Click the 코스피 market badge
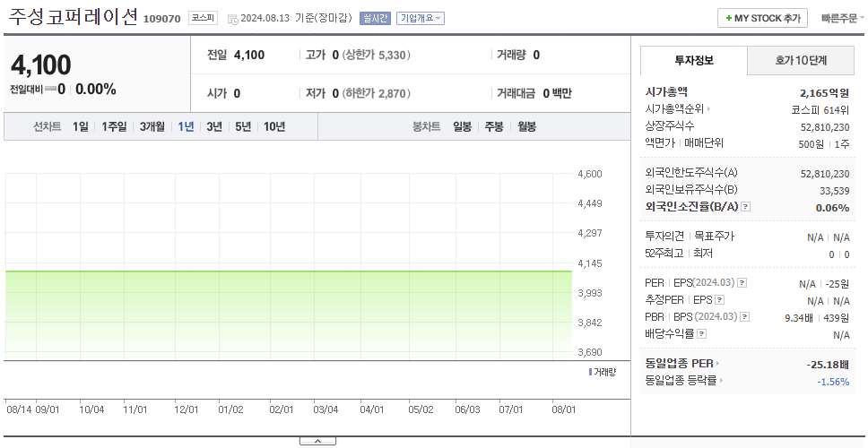The image size is (868, 448). pyautogui.click(x=203, y=18)
